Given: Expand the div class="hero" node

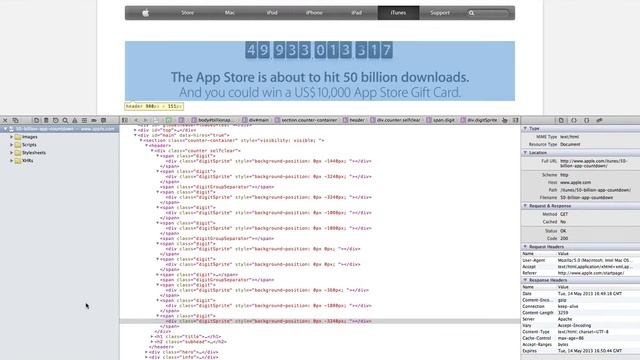Looking at the screenshot, I should click(x=147, y=352).
